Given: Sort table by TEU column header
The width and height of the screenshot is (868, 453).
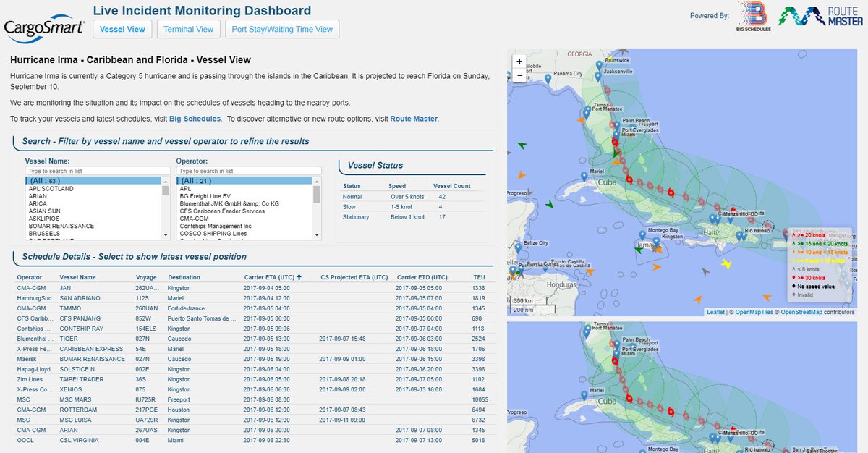Looking at the screenshot, I should click(x=479, y=277).
